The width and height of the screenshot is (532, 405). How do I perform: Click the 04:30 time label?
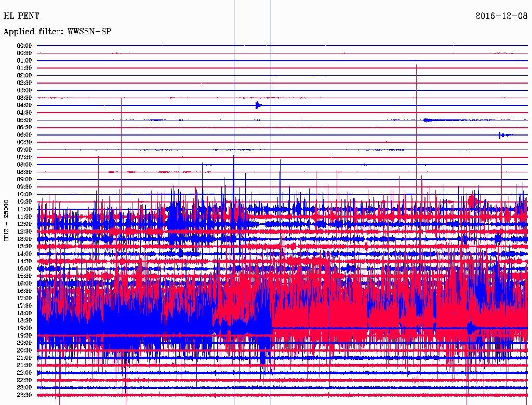click(x=24, y=112)
